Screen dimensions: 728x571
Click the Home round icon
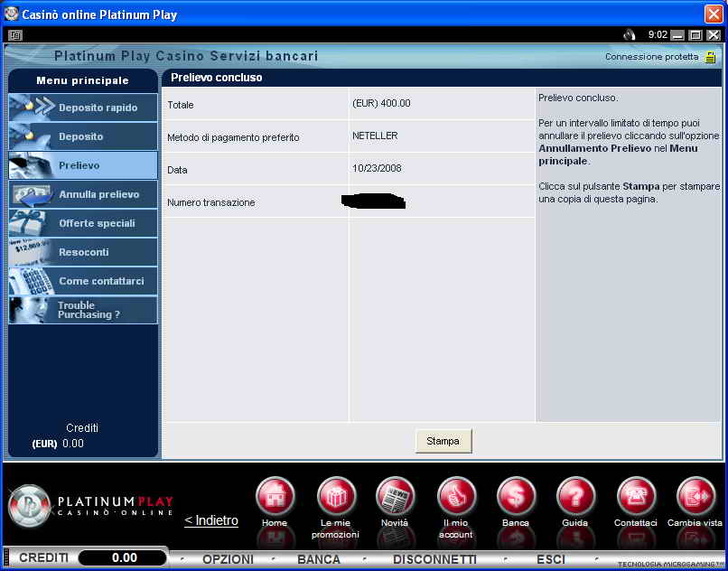coord(275,496)
